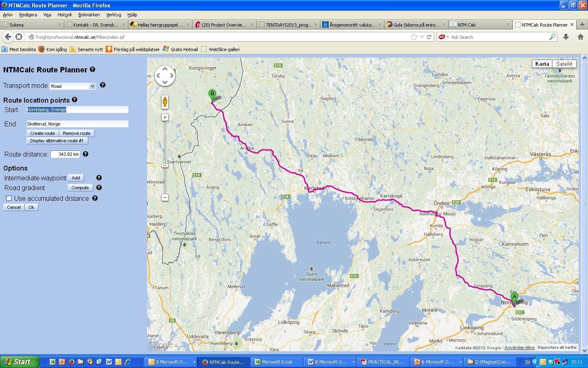This screenshot has width=588, height=368.
Task: Go to the Firefox home page icon
Action: (x=581, y=37)
